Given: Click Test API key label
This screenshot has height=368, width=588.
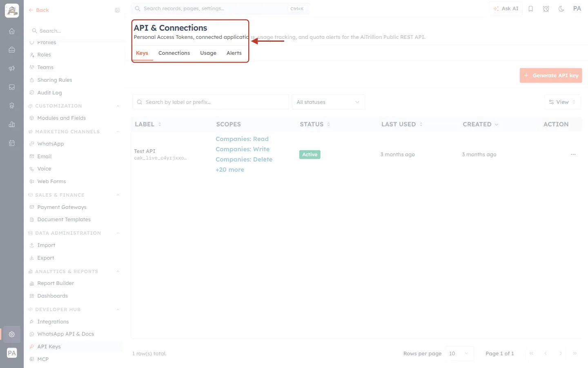Looking at the screenshot, I should click(x=145, y=151).
